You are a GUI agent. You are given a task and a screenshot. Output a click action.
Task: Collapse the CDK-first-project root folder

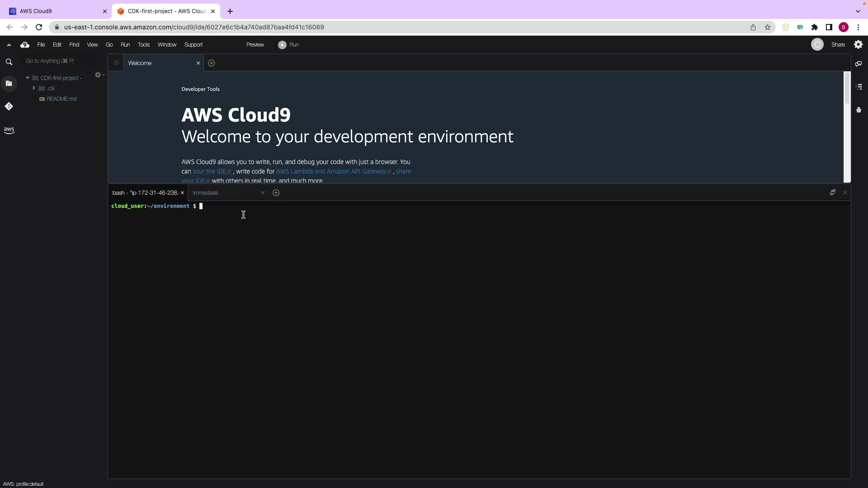28,78
